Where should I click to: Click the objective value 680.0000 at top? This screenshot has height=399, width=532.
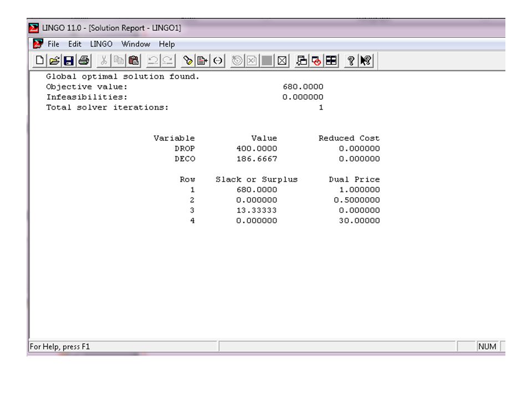coord(303,87)
